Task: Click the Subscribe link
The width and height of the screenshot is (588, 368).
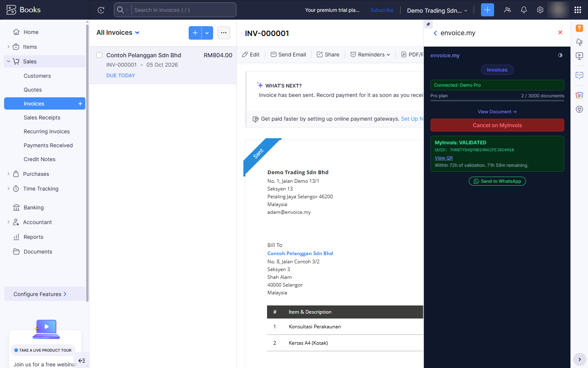Action: tap(382, 10)
